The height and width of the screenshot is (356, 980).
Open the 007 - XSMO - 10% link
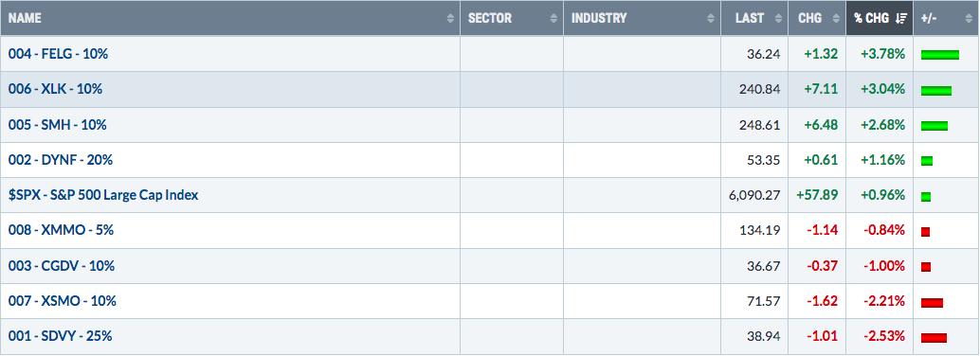click(63, 300)
